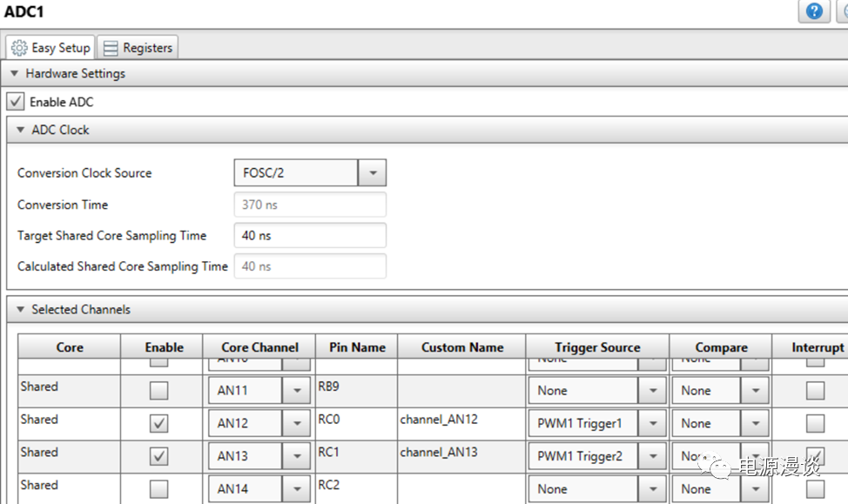Disable the AN12 channel checkbox
848x504 pixels.
pos(159,424)
